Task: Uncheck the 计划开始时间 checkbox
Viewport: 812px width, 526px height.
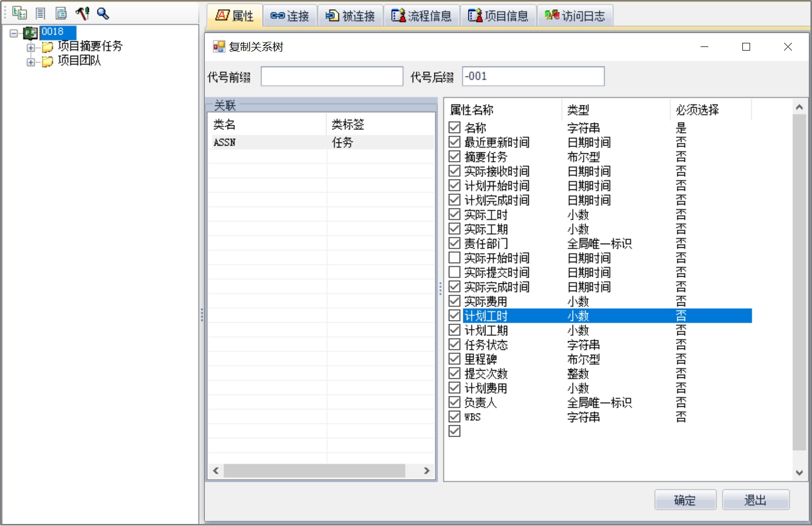Action: tap(454, 185)
